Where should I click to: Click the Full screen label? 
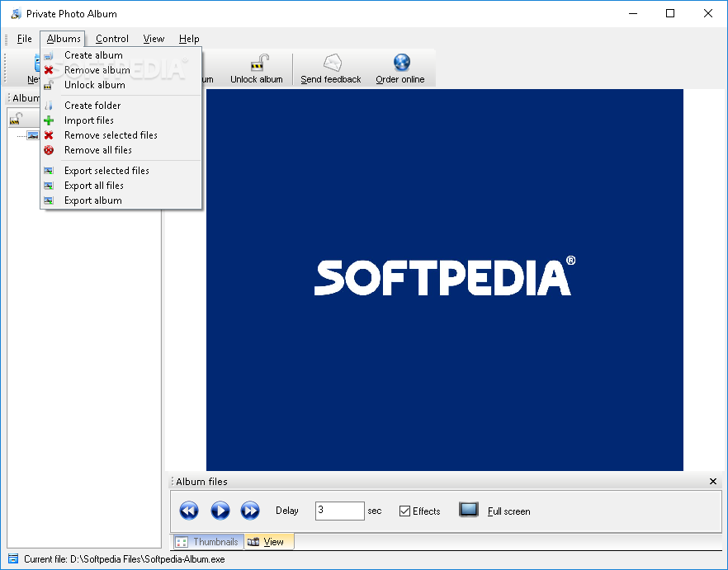(x=508, y=511)
